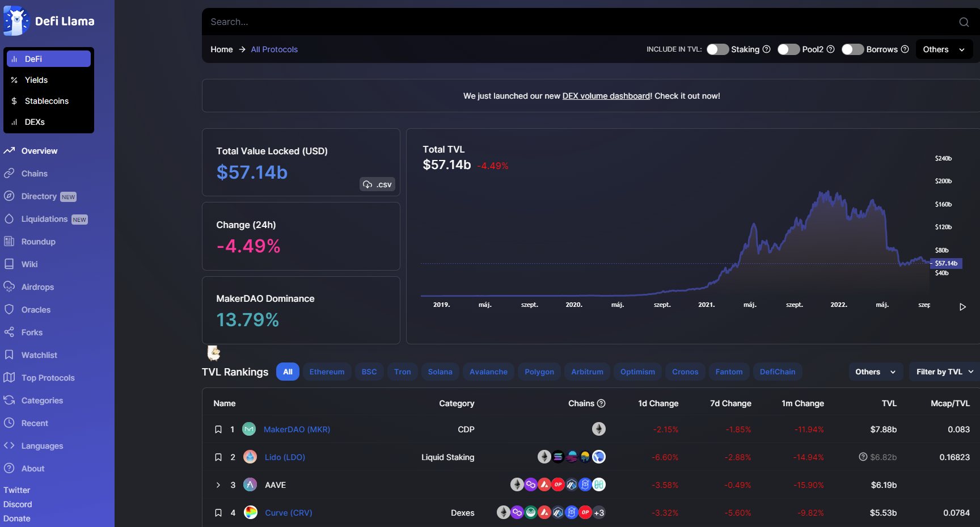
Task: Toggle Borrows inclusion in TVL
Action: [852, 49]
